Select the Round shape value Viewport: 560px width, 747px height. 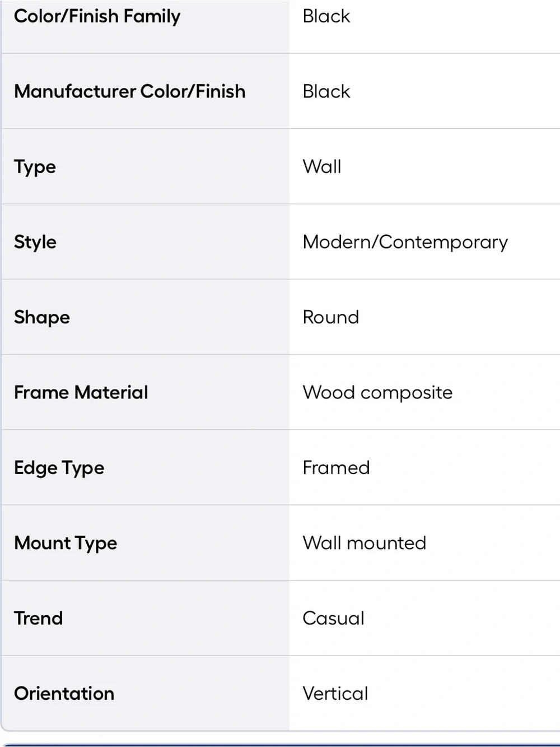point(330,317)
